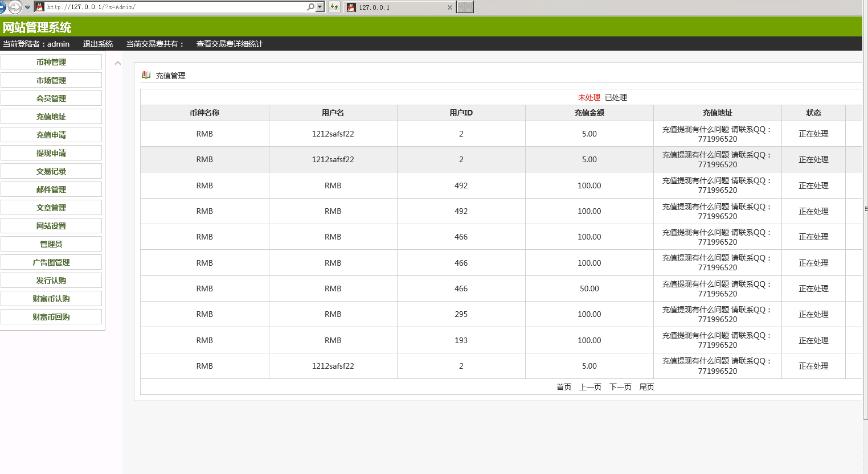Image resolution: width=868 pixels, height=474 pixels.
Task: Click the book icon next to 充值管理
Action: coord(146,75)
